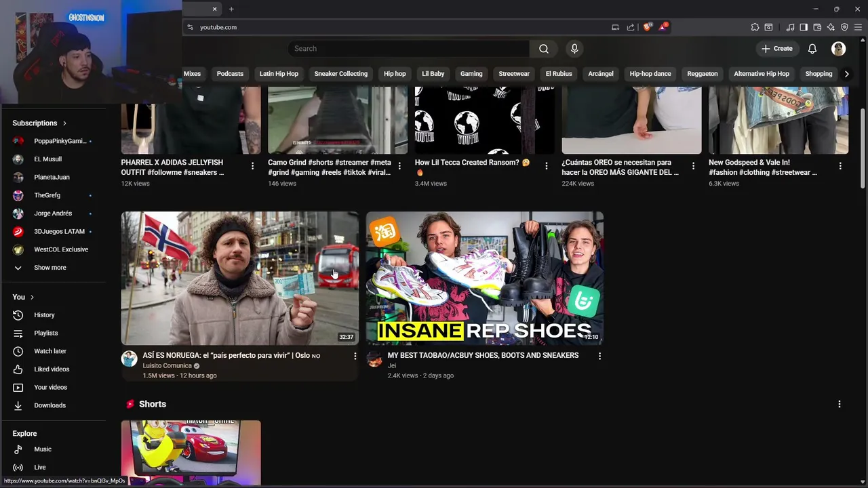The height and width of the screenshot is (488, 868).
Task: Open the account avatar menu
Action: (839, 49)
